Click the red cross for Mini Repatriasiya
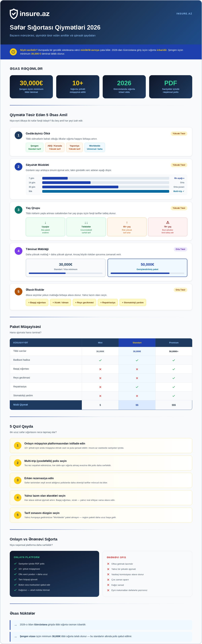 [x=100, y=387]
